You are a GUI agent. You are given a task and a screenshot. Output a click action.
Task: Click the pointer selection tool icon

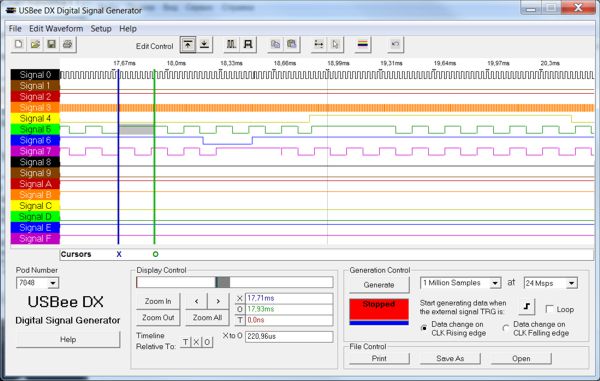pyautogui.click(x=336, y=45)
